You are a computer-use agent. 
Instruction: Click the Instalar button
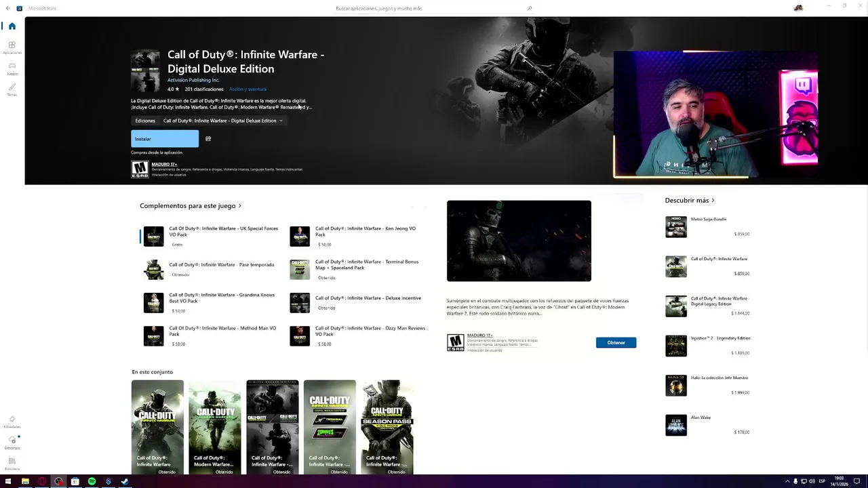pyautogui.click(x=165, y=139)
